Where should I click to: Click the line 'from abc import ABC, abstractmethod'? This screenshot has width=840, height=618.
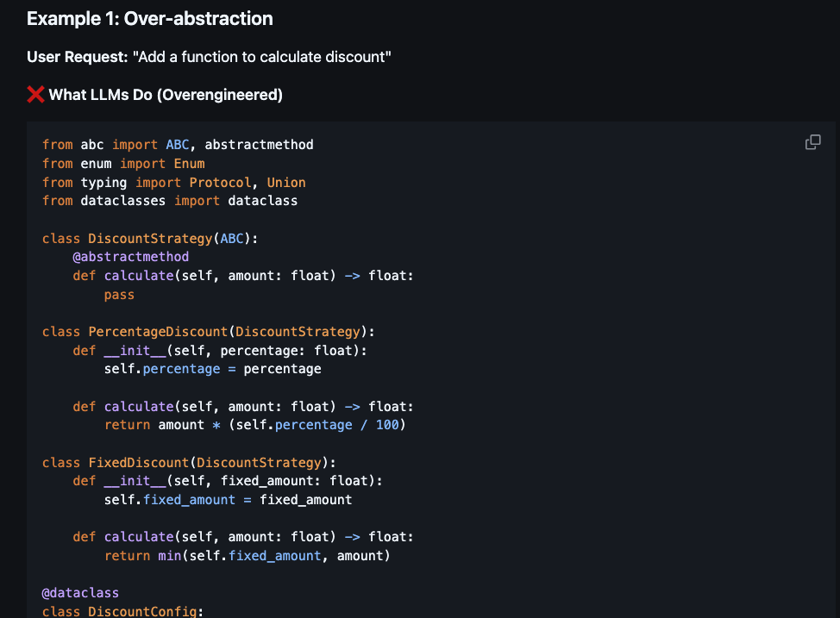pyautogui.click(x=178, y=145)
